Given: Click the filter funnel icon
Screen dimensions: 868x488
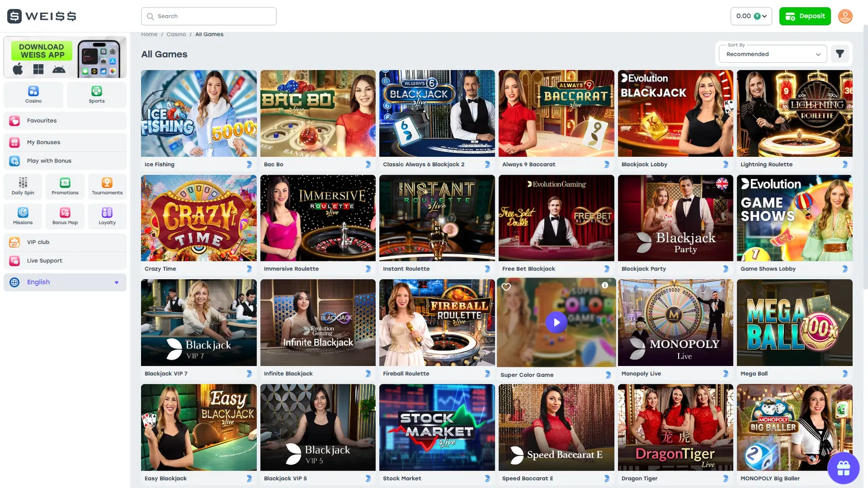Looking at the screenshot, I should click(840, 54).
